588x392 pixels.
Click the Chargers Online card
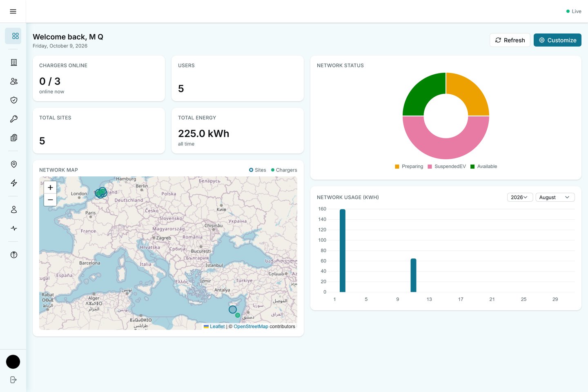click(x=99, y=78)
